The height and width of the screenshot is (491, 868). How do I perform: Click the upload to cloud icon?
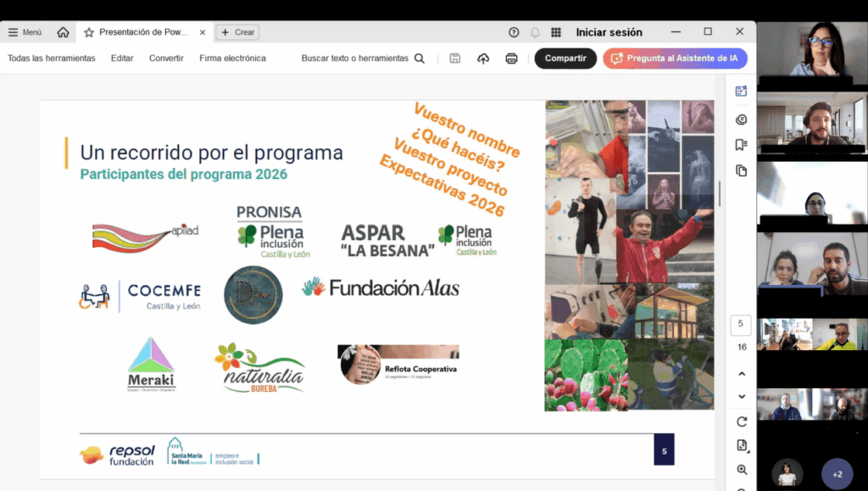[x=483, y=59]
